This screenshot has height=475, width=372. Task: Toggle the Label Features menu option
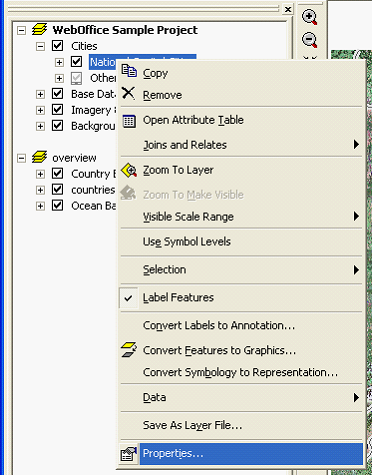241,297
